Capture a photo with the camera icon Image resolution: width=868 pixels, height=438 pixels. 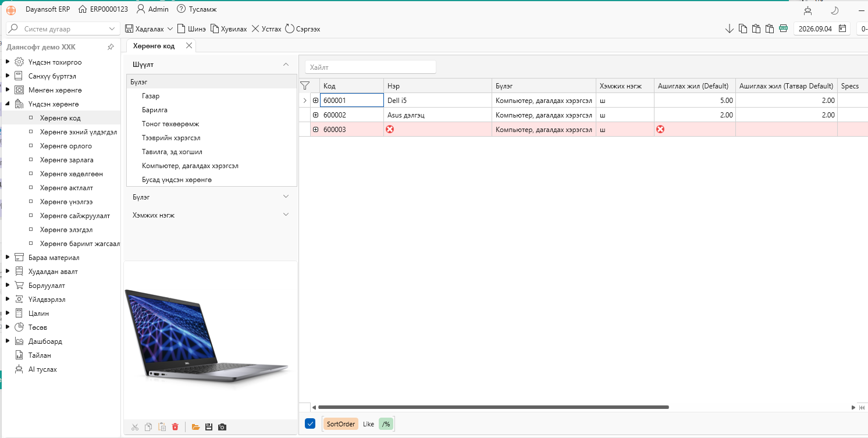pos(222,427)
